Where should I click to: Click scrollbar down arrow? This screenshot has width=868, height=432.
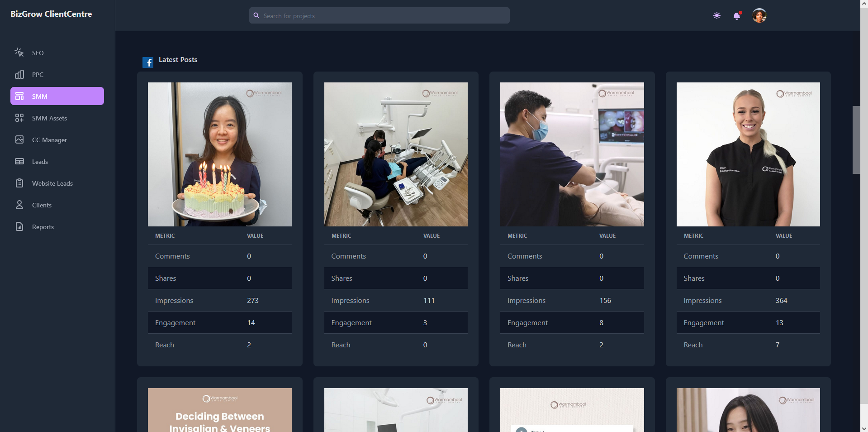point(864,428)
